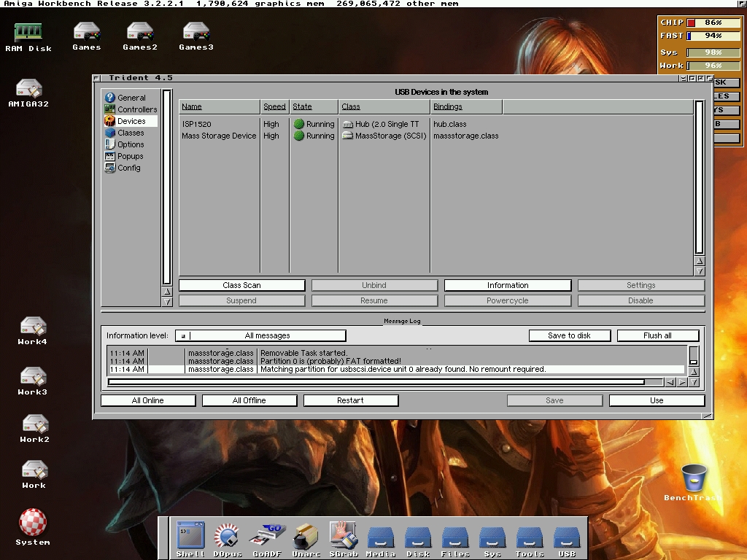Click the Powercycle button
Image resolution: width=747 pixels, height=560 pixels.
(508, 300)
